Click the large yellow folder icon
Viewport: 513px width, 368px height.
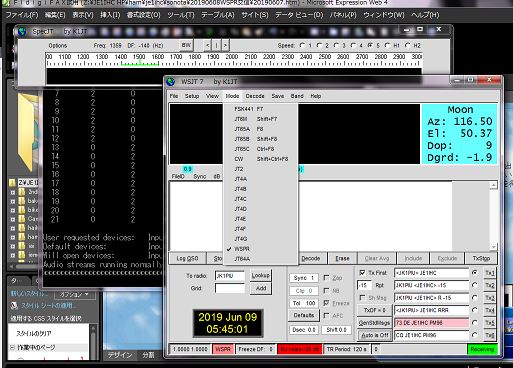[29, 132]
